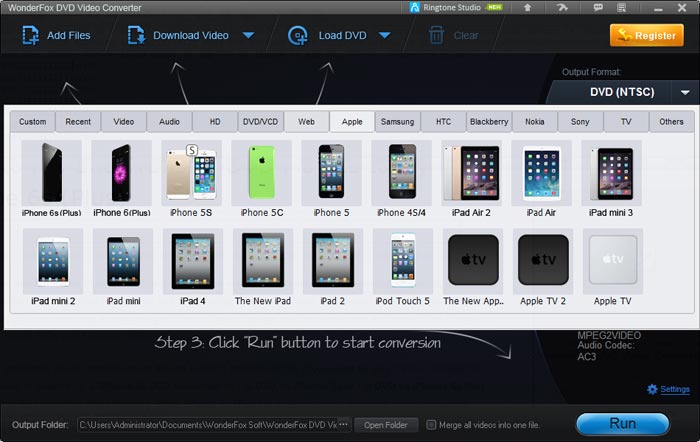Viewport: 700px width, 442px height.
Task: Open the DVD/VCD tab
Action: coord(260,122)
